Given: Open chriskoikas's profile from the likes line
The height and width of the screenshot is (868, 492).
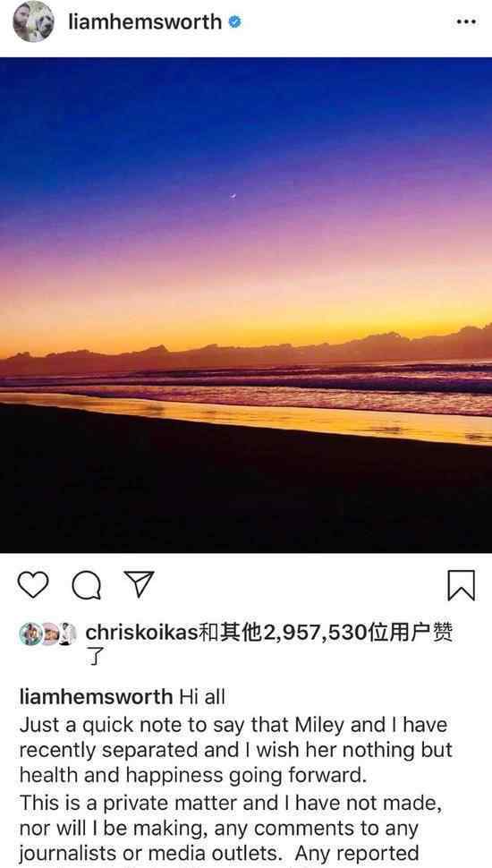Looking at the screenshot, I should [141, 634].
